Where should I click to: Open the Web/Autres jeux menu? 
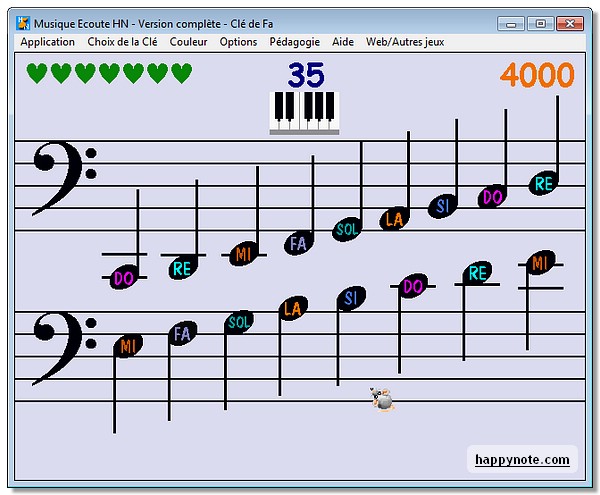[x=405, y=42]
